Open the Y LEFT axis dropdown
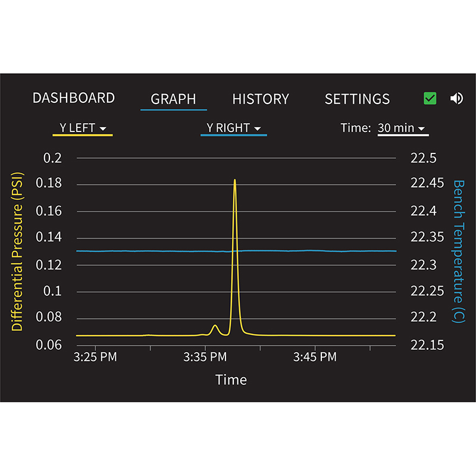 [x=83, y=129]
